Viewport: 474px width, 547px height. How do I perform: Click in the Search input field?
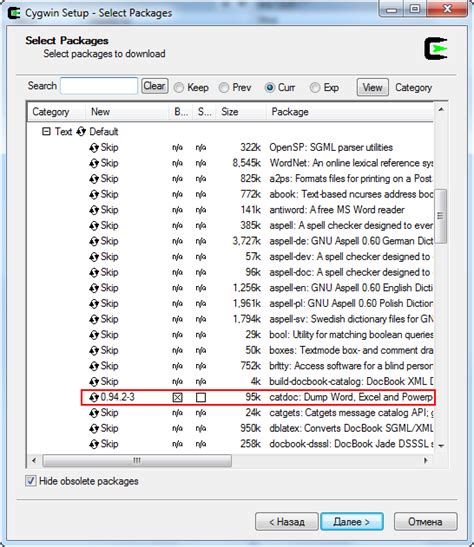coord(99,86)
